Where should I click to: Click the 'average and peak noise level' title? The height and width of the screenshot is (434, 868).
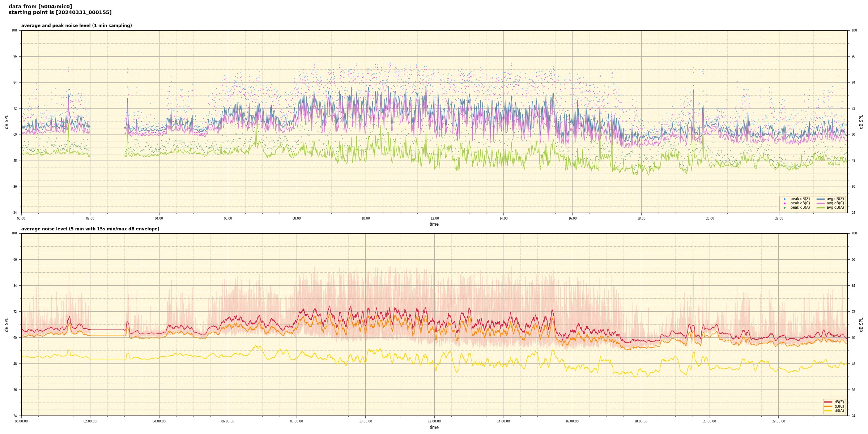pos(76,26)
